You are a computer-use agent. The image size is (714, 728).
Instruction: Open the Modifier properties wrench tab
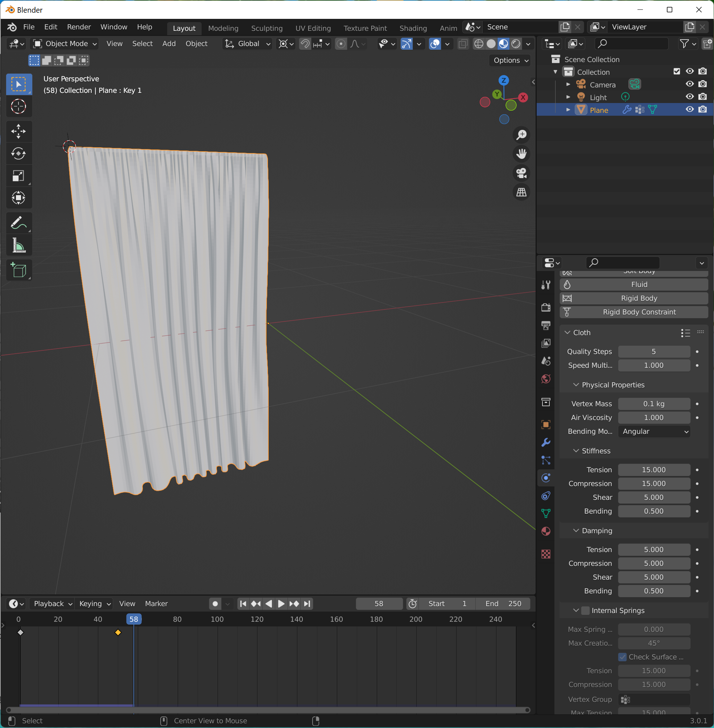tap(546, 443)
